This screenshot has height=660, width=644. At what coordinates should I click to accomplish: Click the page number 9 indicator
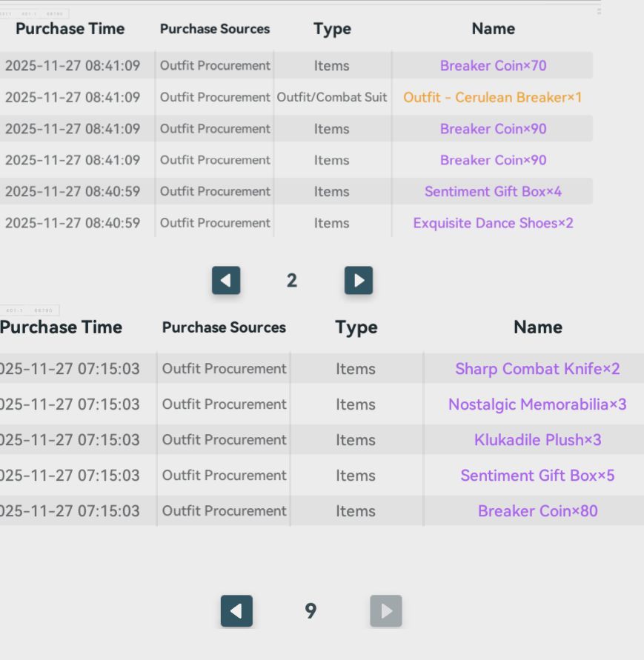point(311,611)
